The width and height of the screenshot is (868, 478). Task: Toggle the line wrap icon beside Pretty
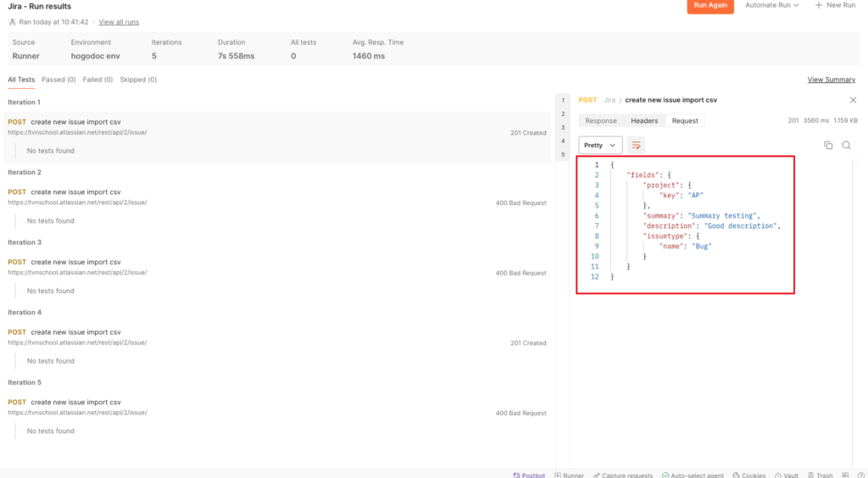click(636, 145)
